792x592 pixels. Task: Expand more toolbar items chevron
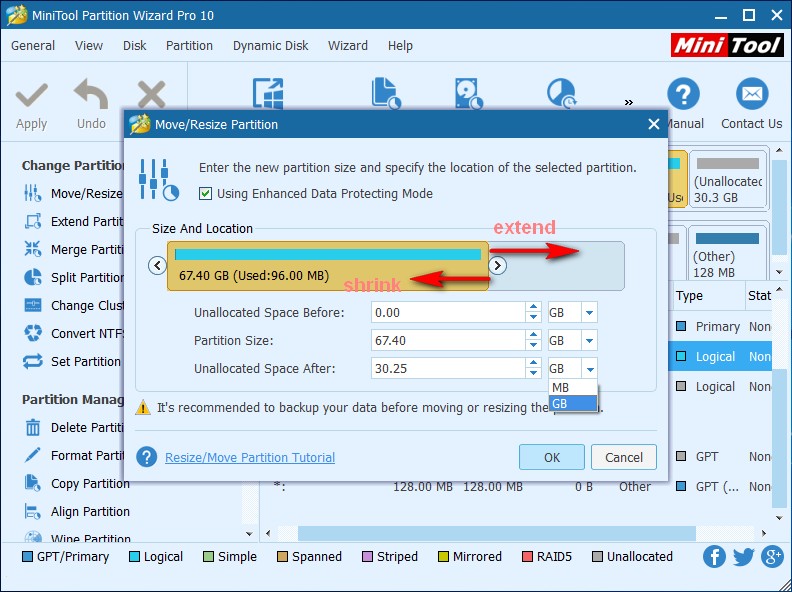point(628,103)
